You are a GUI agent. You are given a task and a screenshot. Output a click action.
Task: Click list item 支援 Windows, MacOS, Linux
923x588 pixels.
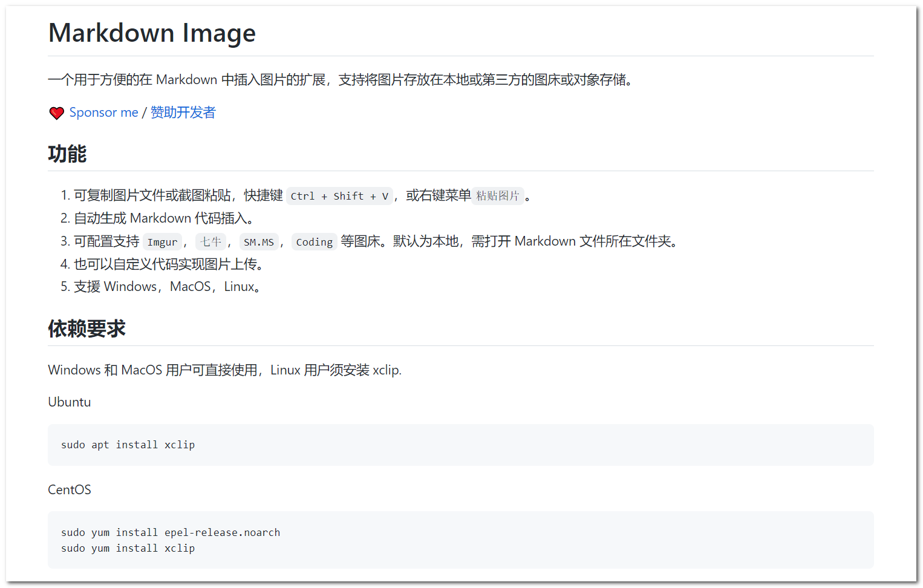pos(167,287)
